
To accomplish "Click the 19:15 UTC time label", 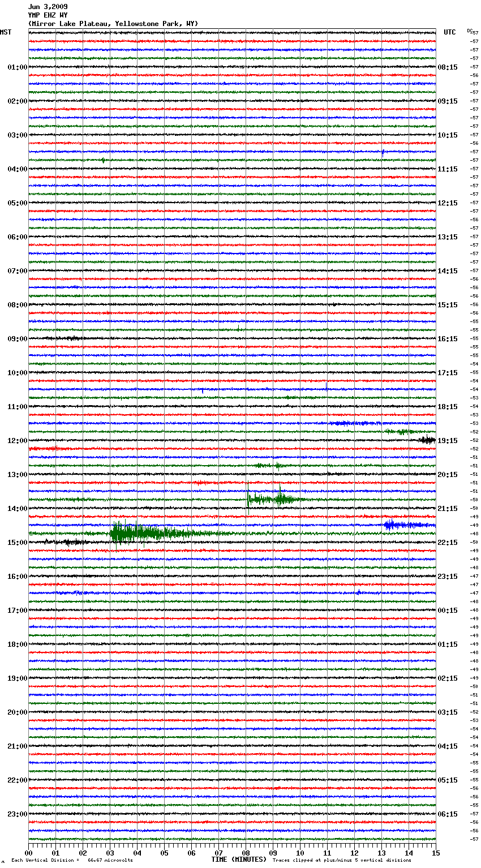I will [448, 441].
